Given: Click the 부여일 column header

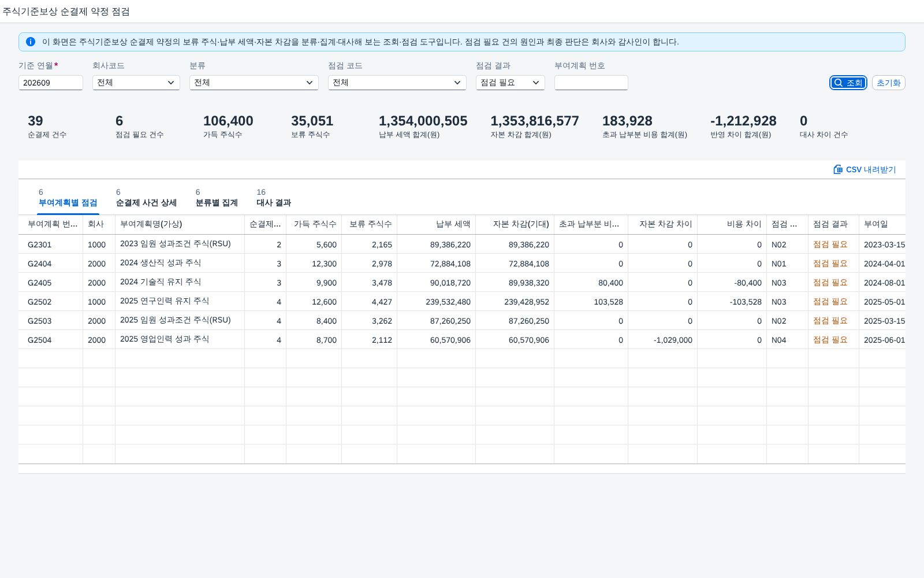Looking at the screenshot, I should pyautogui.click(x=882, y=224).
